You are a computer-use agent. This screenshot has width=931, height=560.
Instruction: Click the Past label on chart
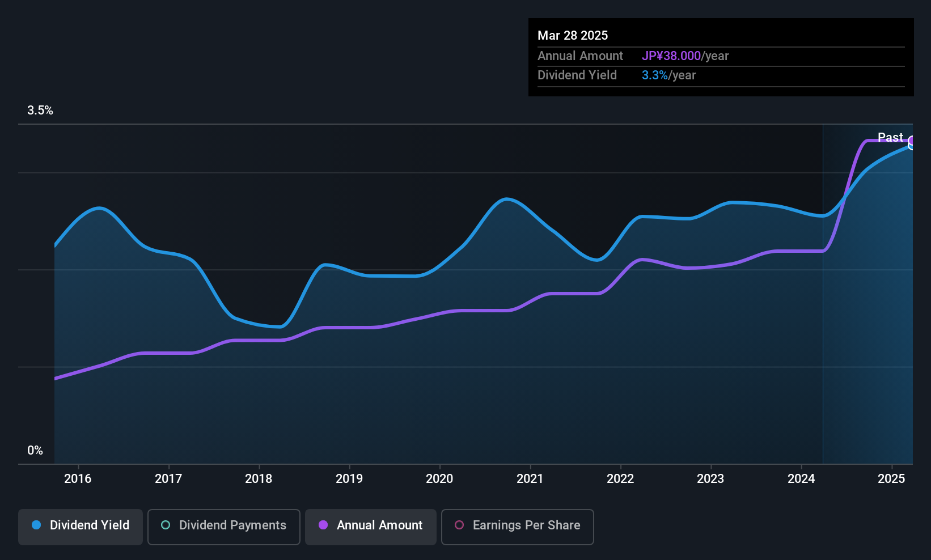click(x=890, y=137)
